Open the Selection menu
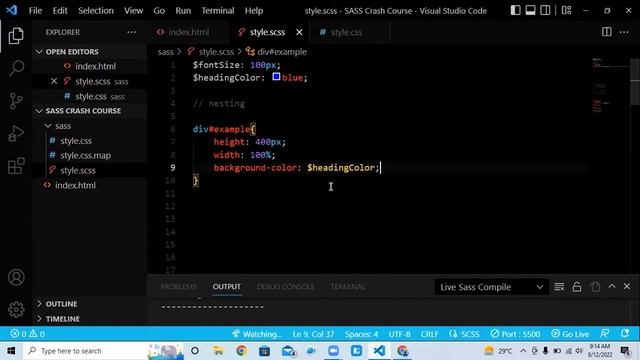 (x=96, y=11)
